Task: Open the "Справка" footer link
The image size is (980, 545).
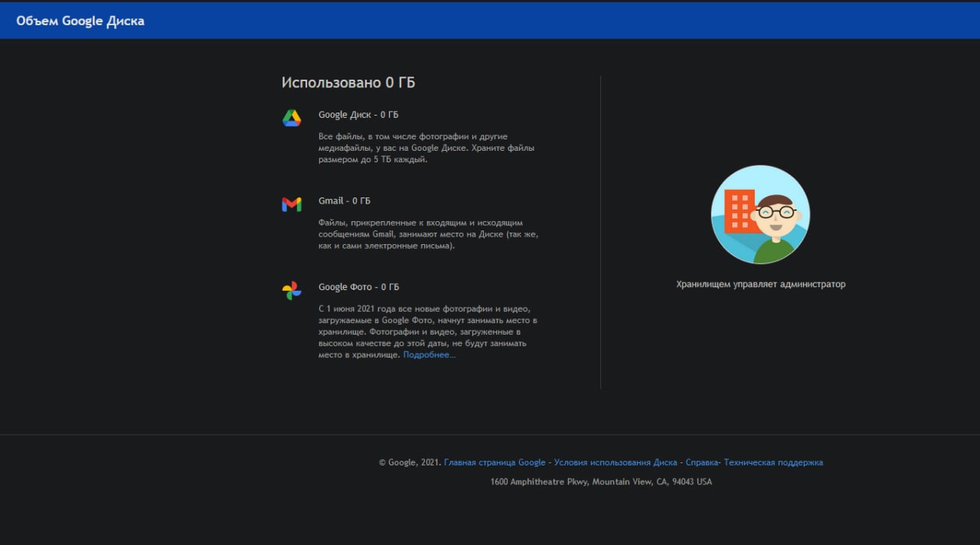Action: pos(702,462)
